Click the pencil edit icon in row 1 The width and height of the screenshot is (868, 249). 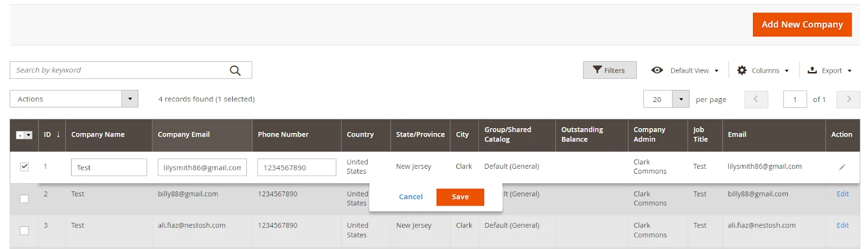842,167
